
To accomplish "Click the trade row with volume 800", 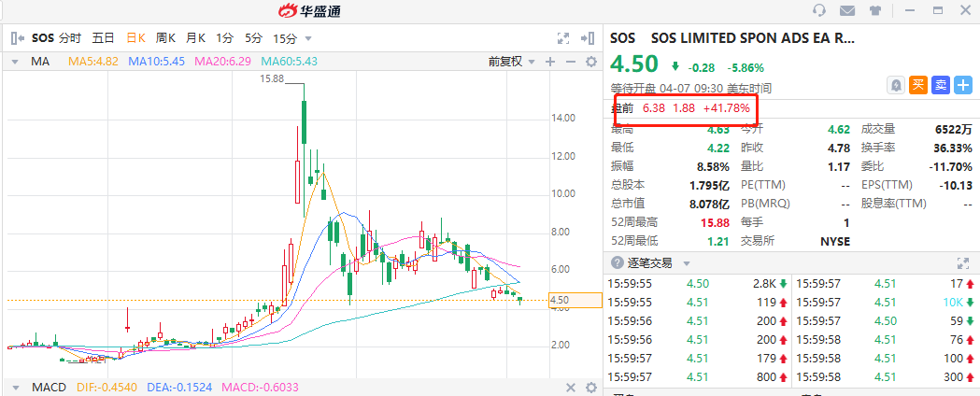I will click(x=698, y=376).
